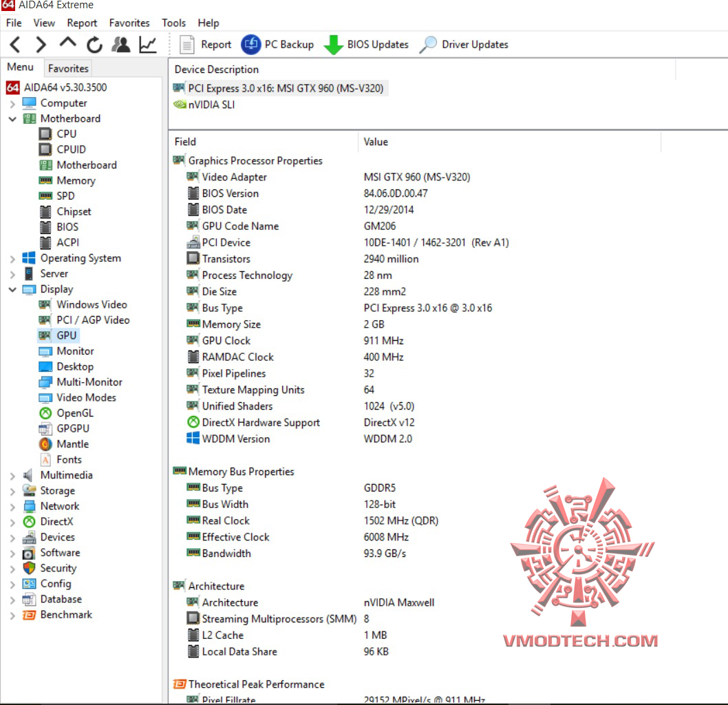Select the Bandwidth row in Memory Bus Properties
728x705 pixels.
pos(296,554)
